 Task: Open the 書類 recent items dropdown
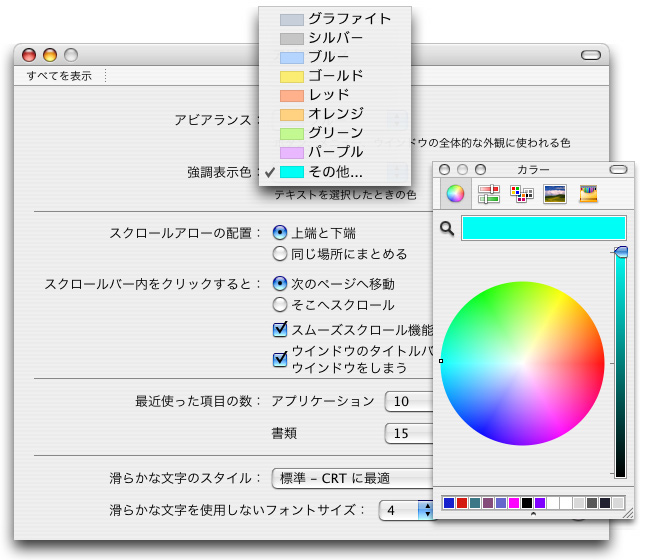pyautogui.click(x=409, y=433)
